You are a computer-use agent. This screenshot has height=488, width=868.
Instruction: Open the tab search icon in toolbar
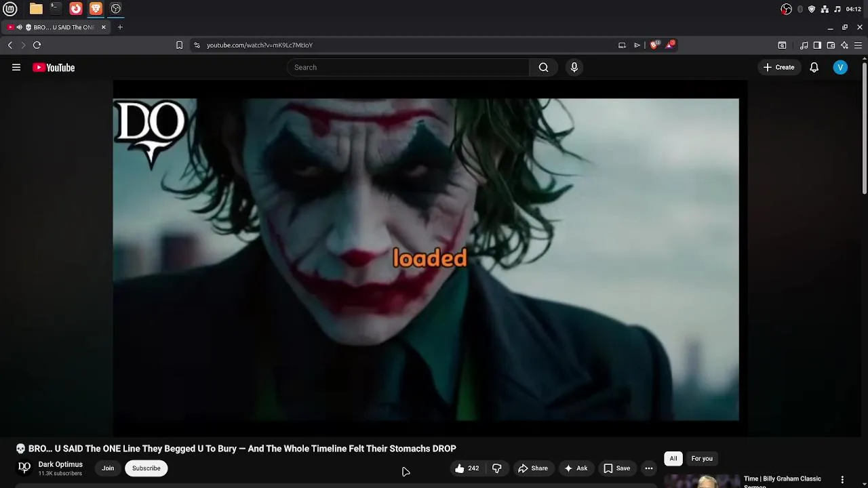tap(782, 45)
